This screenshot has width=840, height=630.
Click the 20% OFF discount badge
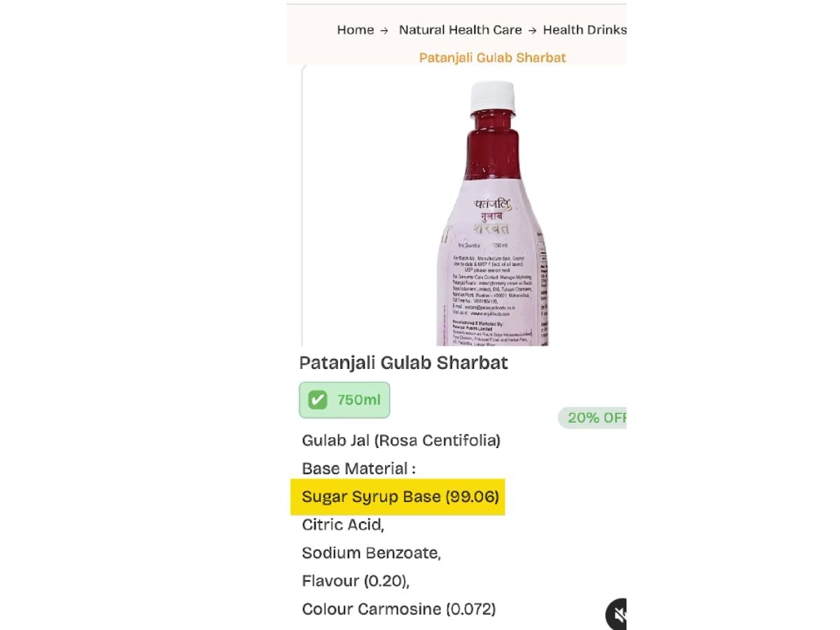[x=593, y=418]
